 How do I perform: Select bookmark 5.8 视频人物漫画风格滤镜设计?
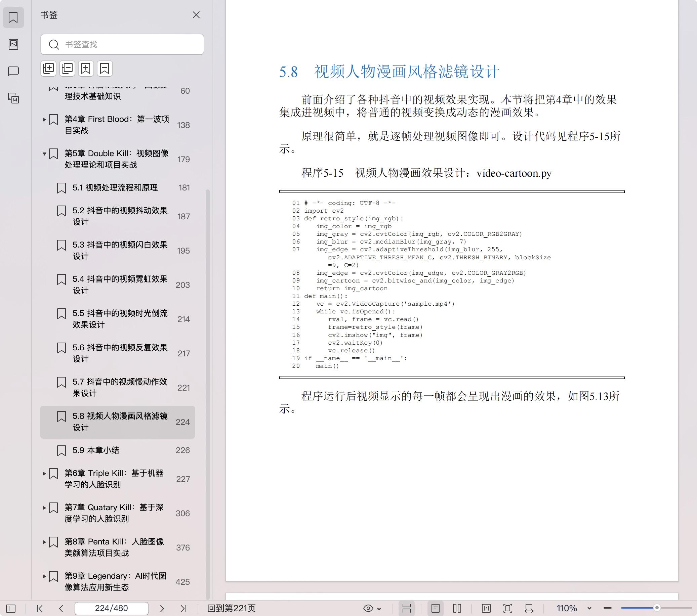pyautogui.click(x=118, y=422)
